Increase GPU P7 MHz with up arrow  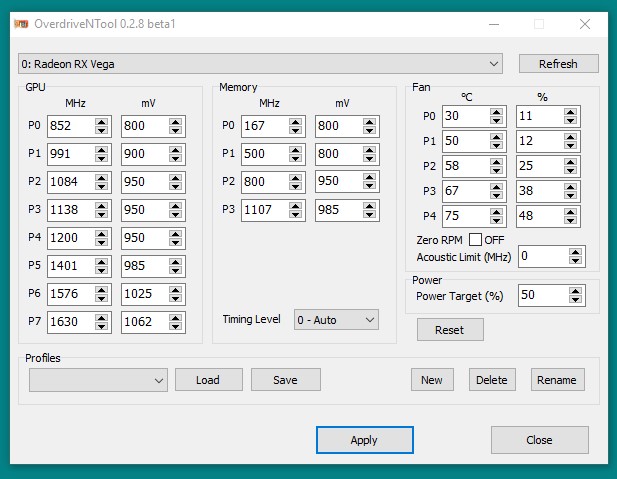(x=101, y=318)
